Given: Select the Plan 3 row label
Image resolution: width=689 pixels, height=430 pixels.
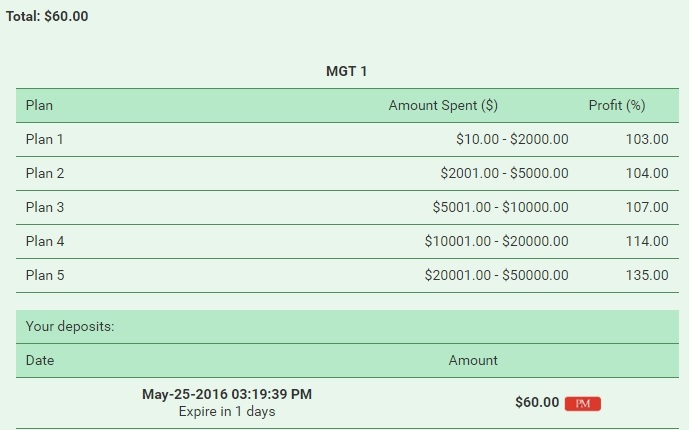Looking at the screenshot, I should (45, 207).
